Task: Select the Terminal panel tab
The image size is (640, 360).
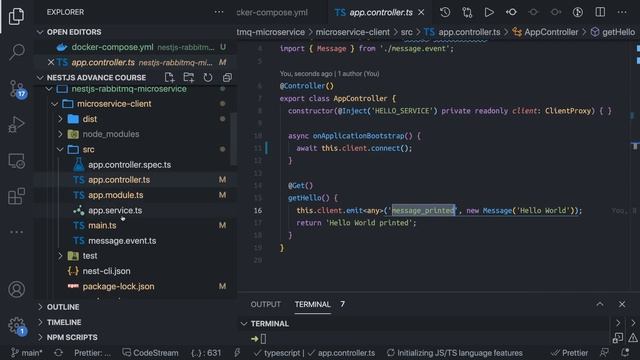Action: click(x=313, y=304)
